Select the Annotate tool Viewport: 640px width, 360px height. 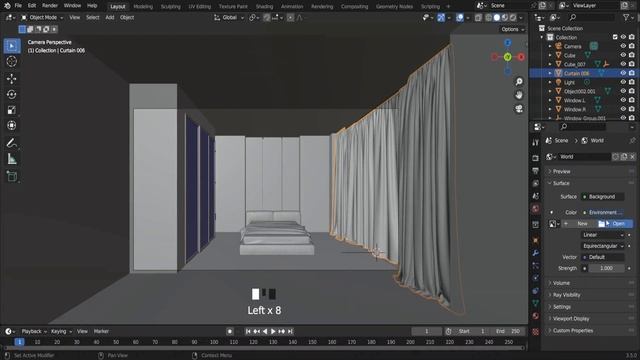12,143
